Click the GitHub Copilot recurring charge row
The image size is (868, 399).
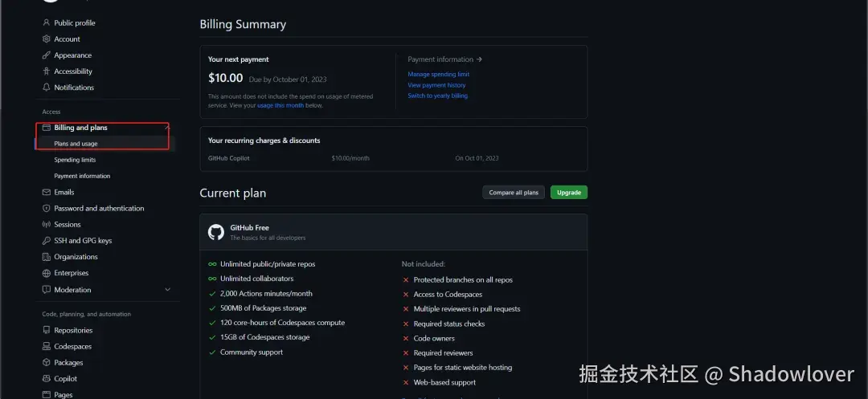[x=393, y=158]
